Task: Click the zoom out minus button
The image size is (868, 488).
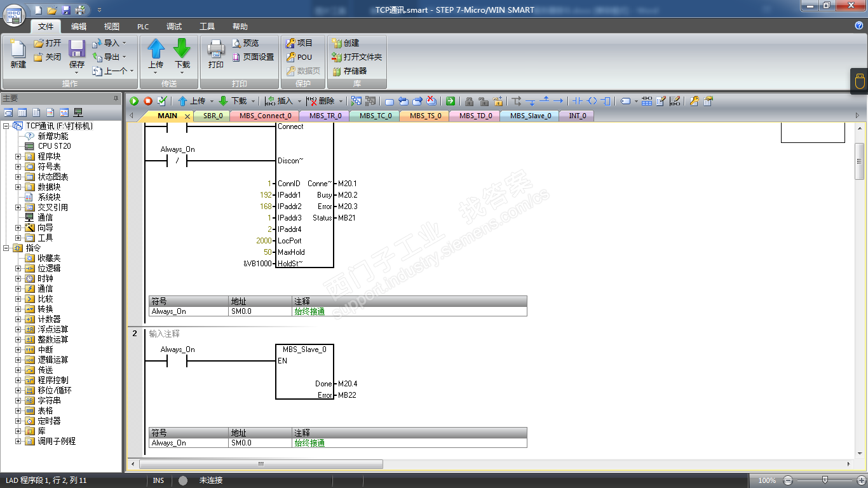Action: tap(788, 480)
